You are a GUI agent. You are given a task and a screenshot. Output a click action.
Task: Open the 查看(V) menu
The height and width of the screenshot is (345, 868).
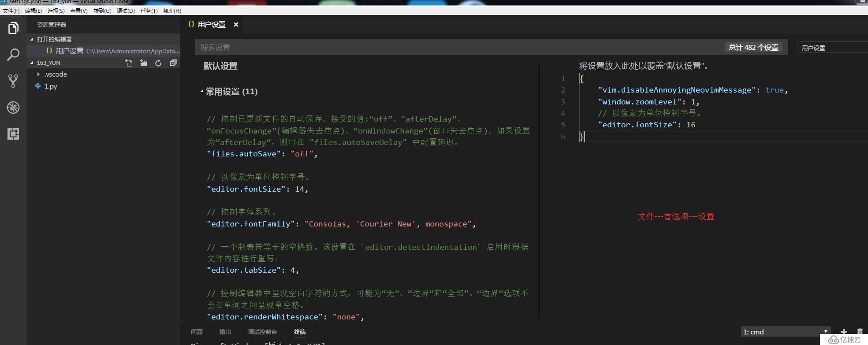[x=79, y=11]
